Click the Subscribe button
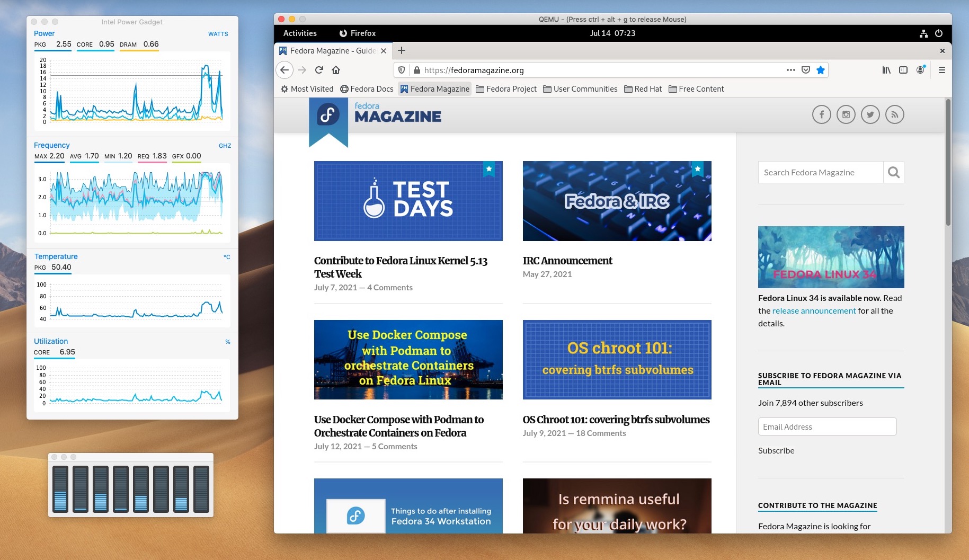 [776, 451]
